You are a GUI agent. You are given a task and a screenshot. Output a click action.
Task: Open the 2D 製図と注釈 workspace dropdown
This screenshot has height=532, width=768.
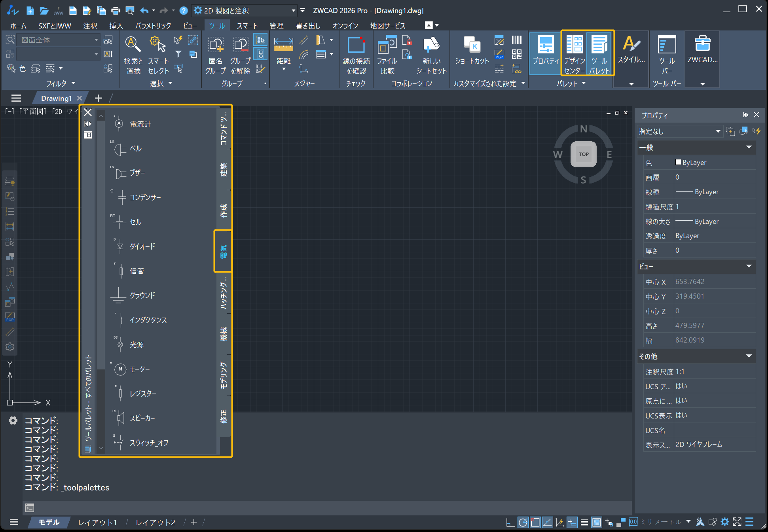pos(244,11)
